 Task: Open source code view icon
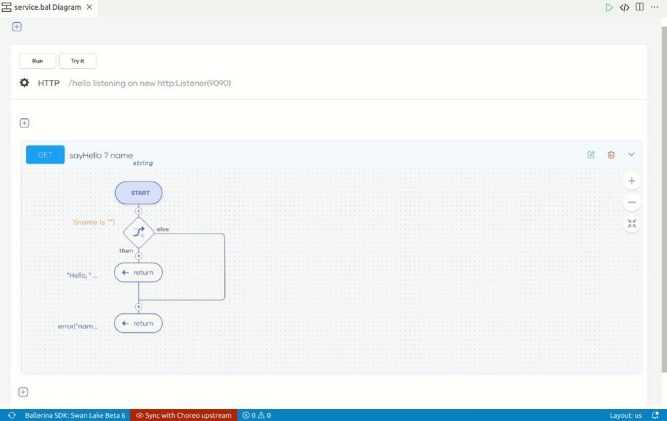coord(624,7)
